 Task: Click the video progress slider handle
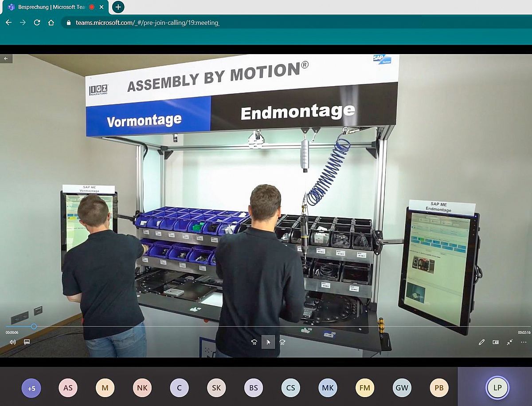tap(34, 327)
